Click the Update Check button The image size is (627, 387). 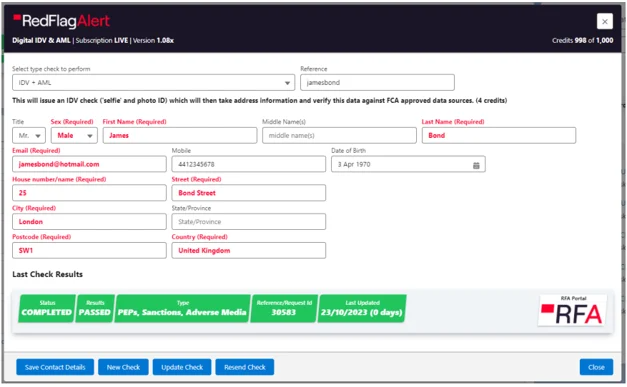point(182,367)
